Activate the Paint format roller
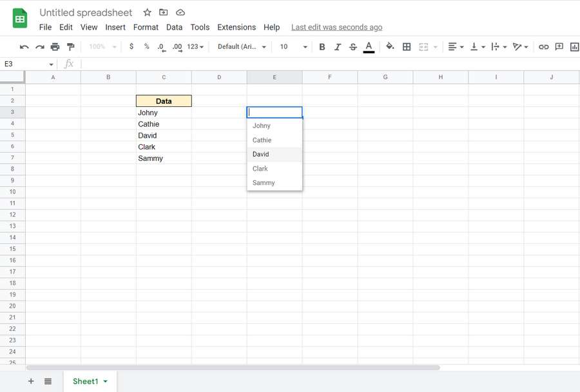 tap(70, 47)
